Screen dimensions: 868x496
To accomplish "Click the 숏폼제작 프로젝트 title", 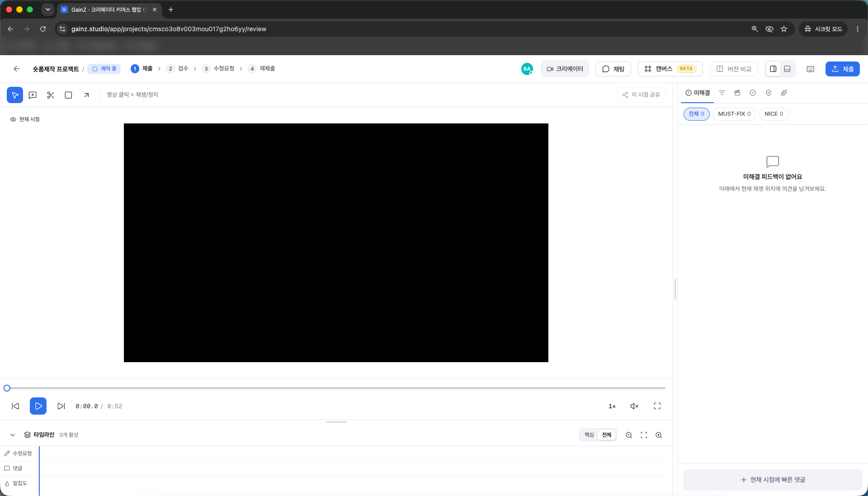I will 56,69.
